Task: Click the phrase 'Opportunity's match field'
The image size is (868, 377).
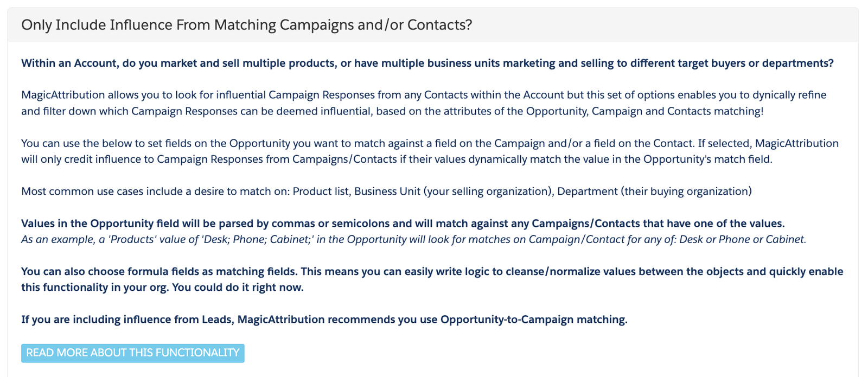Action: (x=707, y=159)
